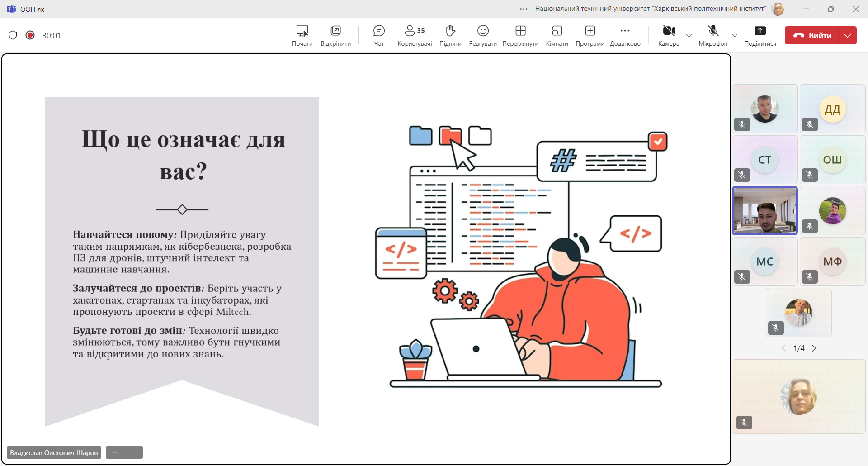Show the Користувачі participants list
Viewport: 868px width, 466px height.
pos(415,35)
